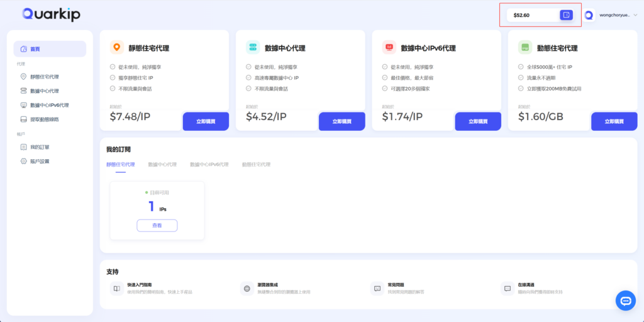This screenshot has height=322, width=644.
Task: Open the wallet recharge icon
Action: (567, 15)
